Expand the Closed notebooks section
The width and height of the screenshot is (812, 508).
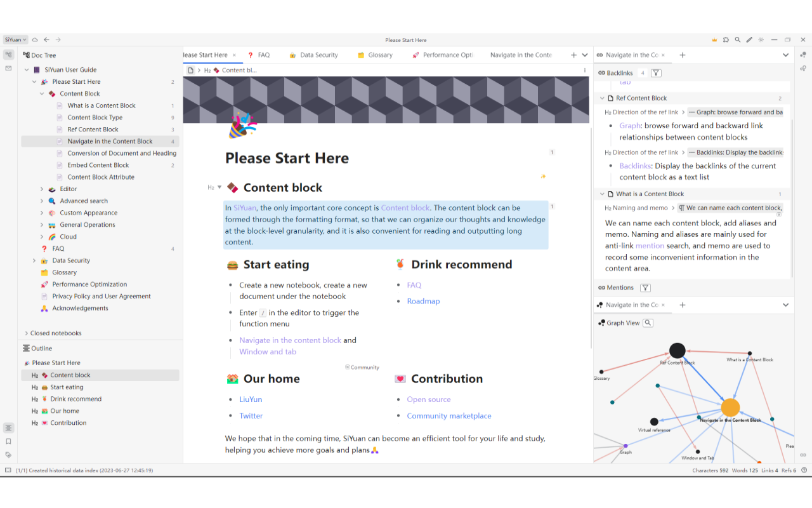point(27,333)
